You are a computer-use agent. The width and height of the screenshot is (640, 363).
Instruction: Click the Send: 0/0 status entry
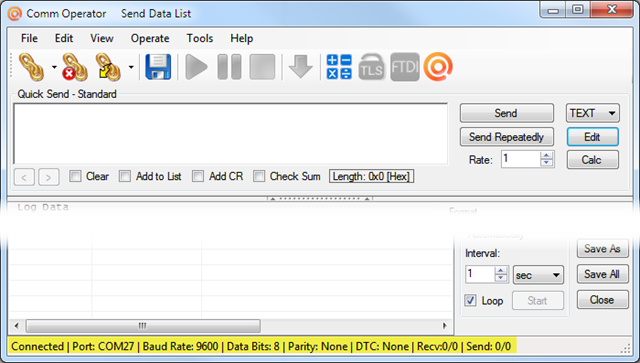point(488,347)
